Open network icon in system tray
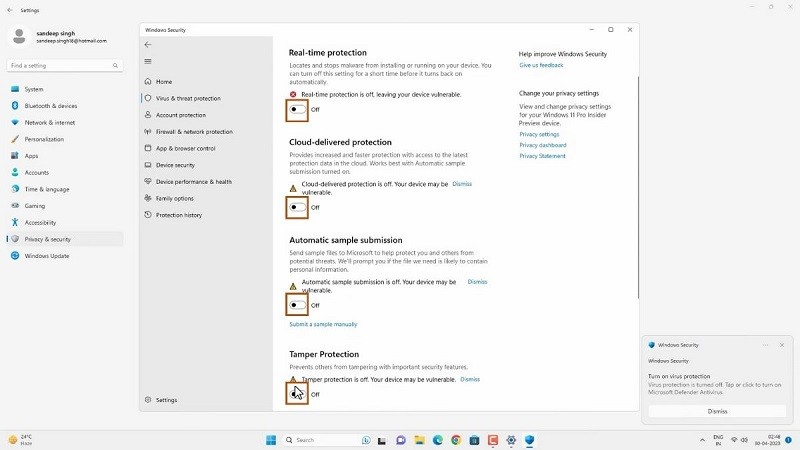The height and width of the screenshot is (450, 800). [x=734, y=440]
